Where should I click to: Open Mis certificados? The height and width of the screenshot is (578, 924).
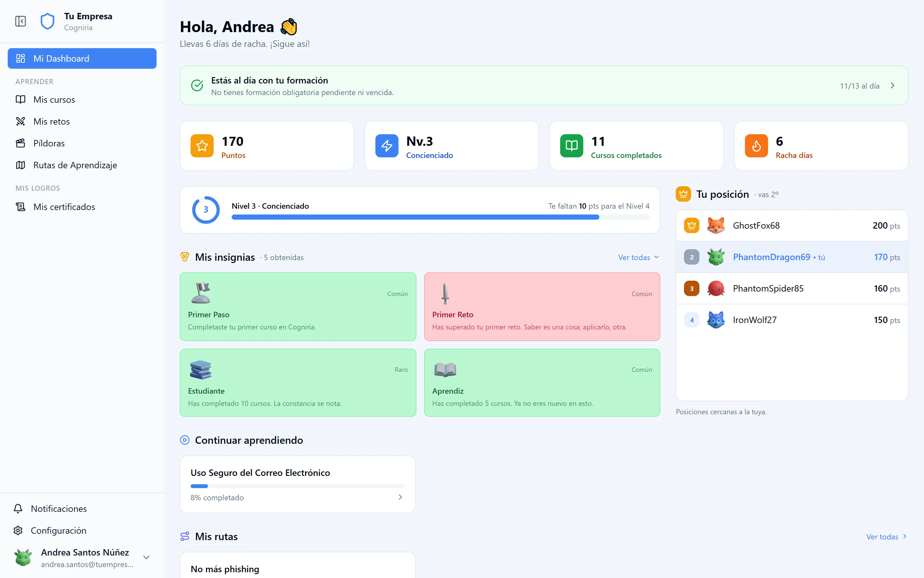pyautogui.click(x=82, y=207)
